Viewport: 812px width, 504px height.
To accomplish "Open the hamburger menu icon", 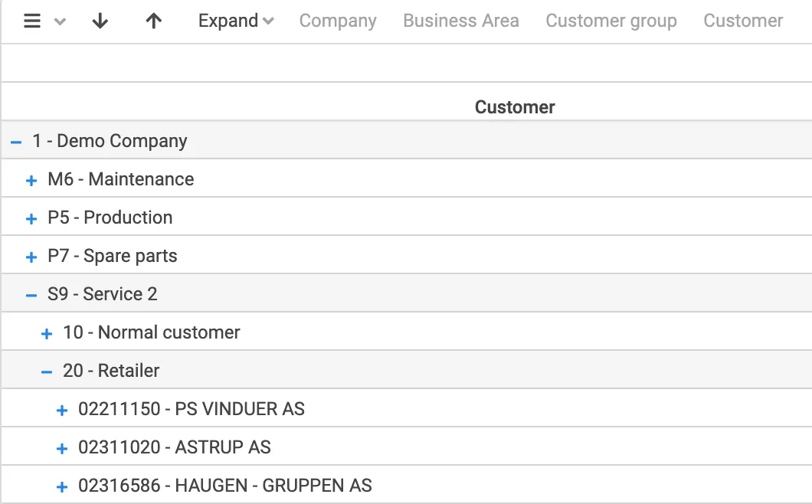I will coord(31,21).
